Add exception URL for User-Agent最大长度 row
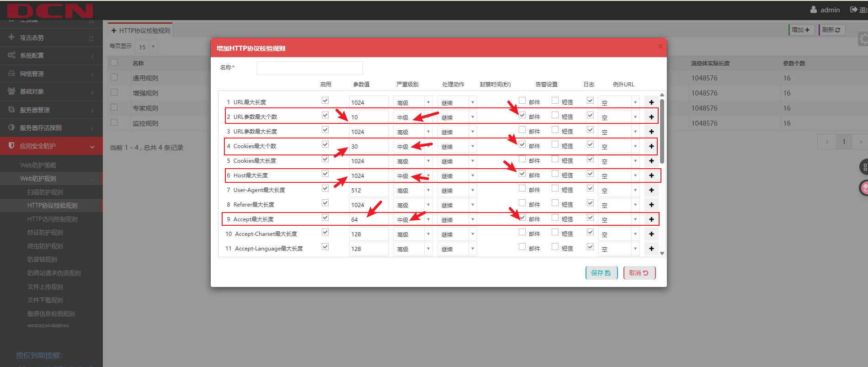 651,190
